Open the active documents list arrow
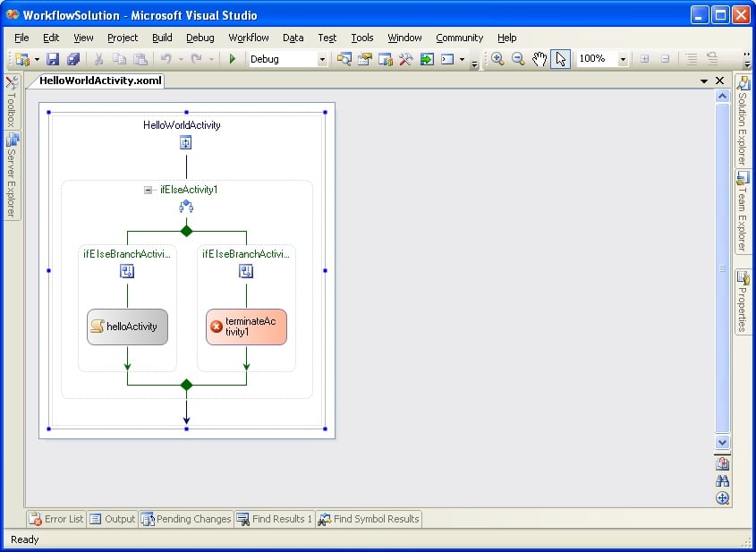The width and height of the screenshot is (756, 552). click(704, 81)
